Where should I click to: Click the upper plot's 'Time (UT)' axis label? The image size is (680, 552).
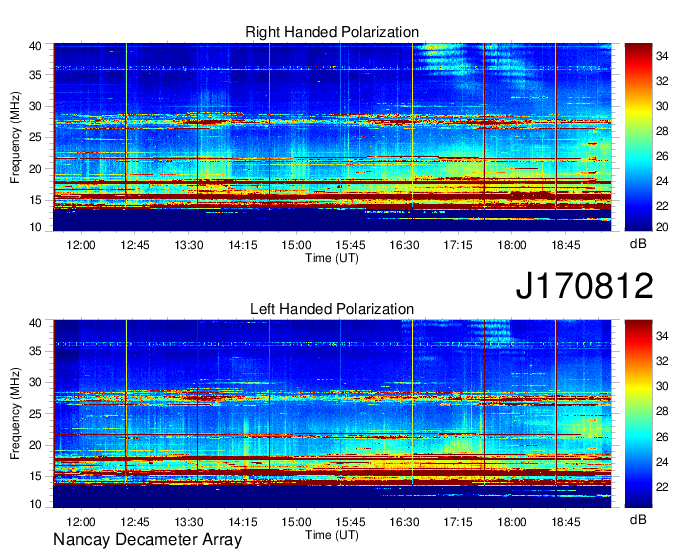tap(332, 258)
